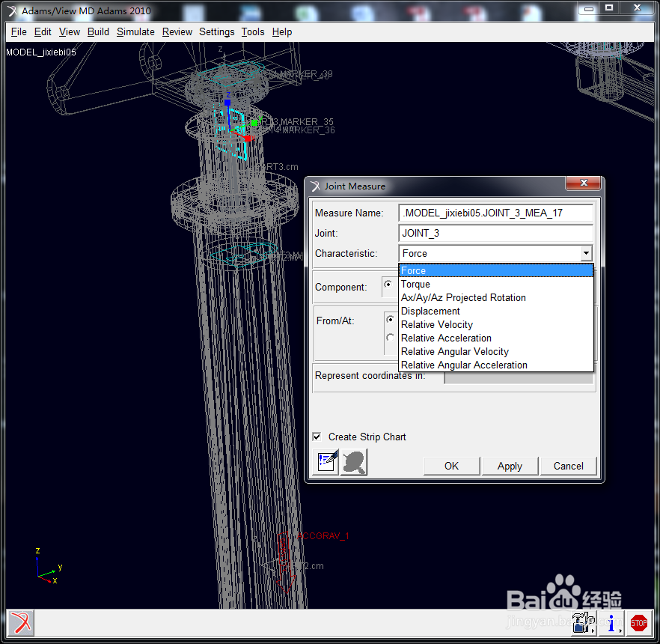This screenshot has width=660, height=644.
Task: Click the Measure Name input field
Action: coord(495,213)
